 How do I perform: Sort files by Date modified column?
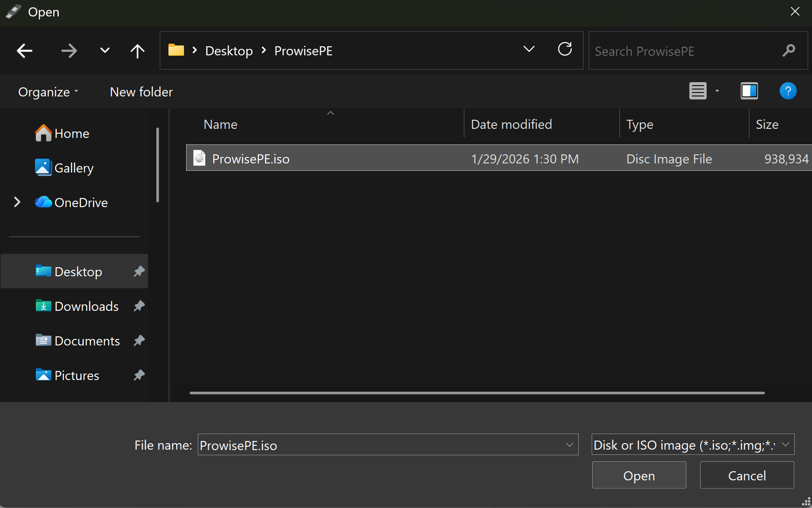[511, 125]
